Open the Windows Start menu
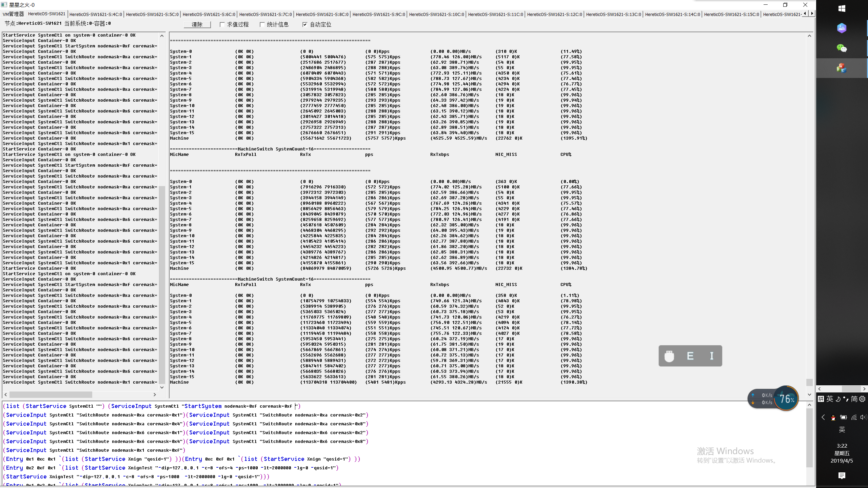Viewport: 868px width, 488px height. (x=842, y=8)
